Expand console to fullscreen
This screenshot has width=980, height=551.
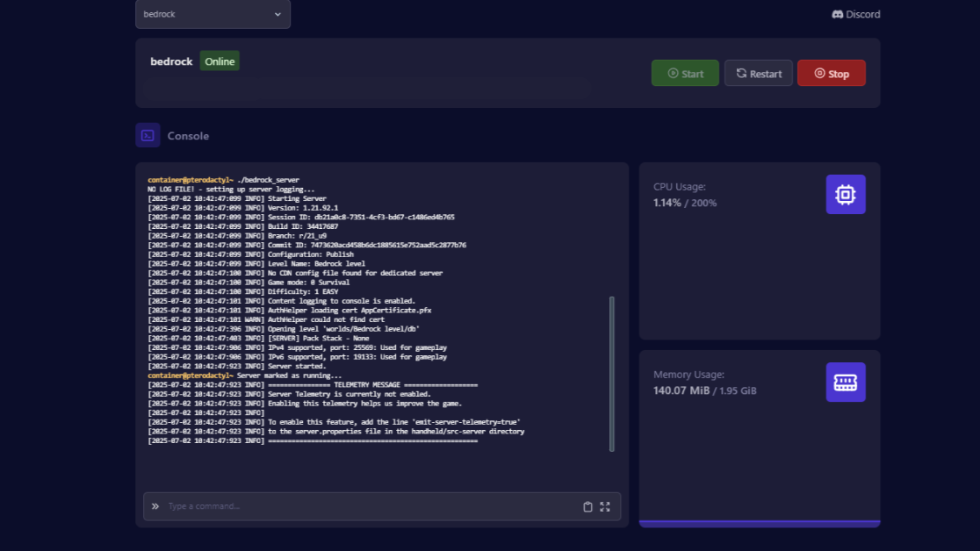point(605,506)
